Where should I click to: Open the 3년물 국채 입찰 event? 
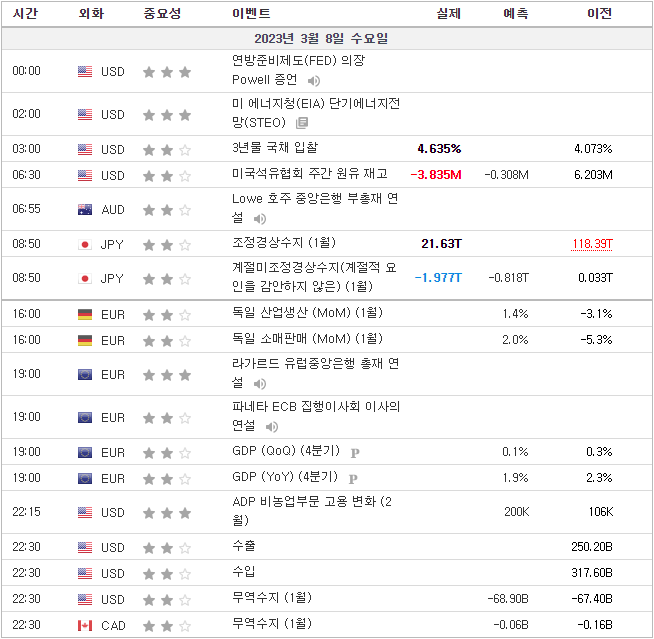(x=274, y=148)
